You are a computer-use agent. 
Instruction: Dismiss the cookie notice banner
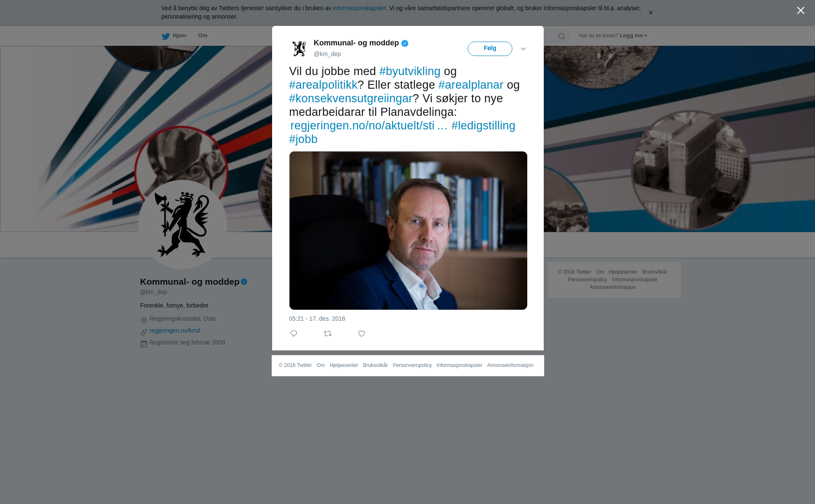coord(650,13)
